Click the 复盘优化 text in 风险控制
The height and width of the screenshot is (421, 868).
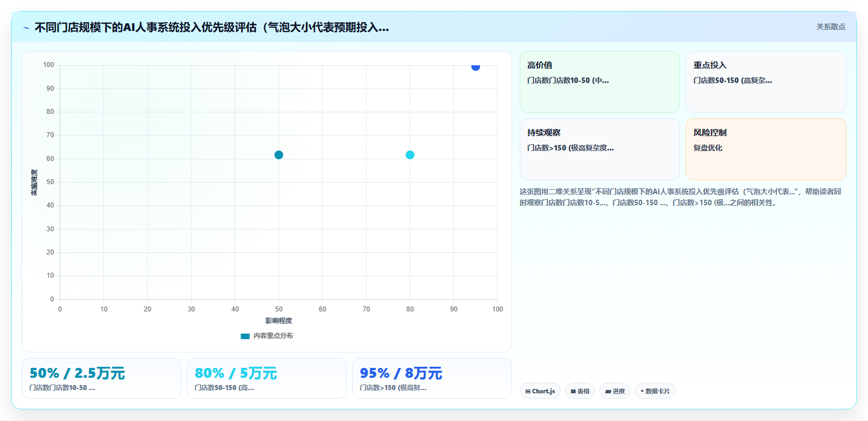coord(708,148)
